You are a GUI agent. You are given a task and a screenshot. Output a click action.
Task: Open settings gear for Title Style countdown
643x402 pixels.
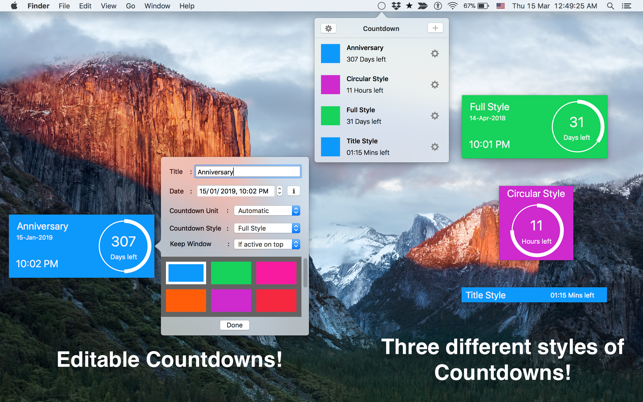[x=435, y=146]
